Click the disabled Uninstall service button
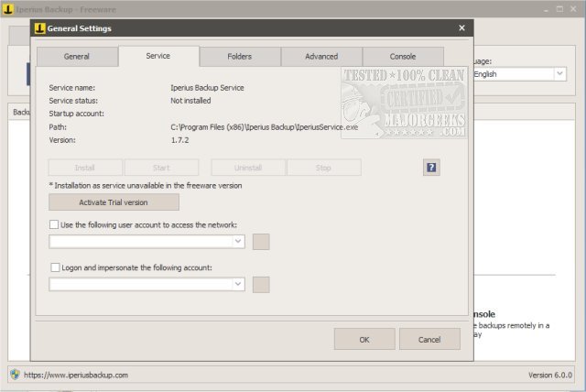The height and width of the screenshot is (392, 586). click(248, 168)
